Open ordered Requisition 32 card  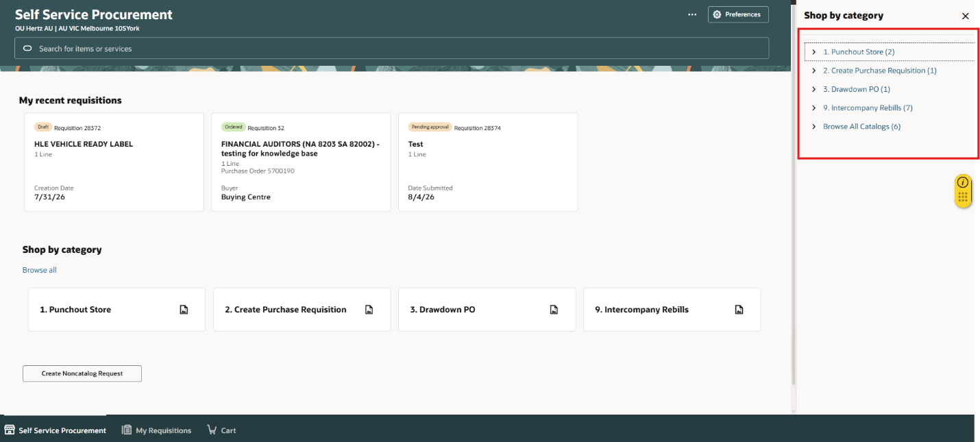click(301, 162)
